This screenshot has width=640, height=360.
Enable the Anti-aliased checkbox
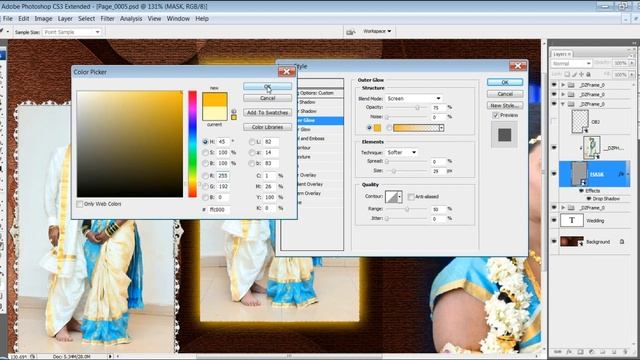[x=411, y=197]
